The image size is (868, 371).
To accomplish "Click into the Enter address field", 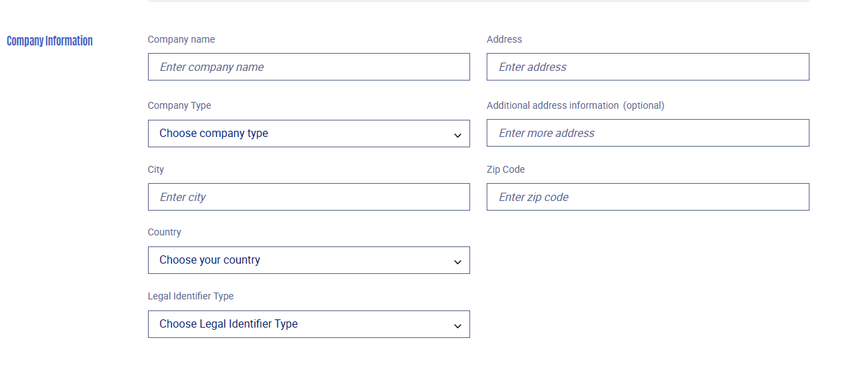I will [648, 67].
